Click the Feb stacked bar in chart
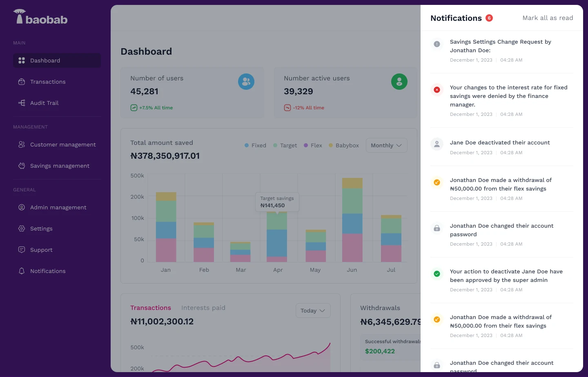 click(204, 242)
